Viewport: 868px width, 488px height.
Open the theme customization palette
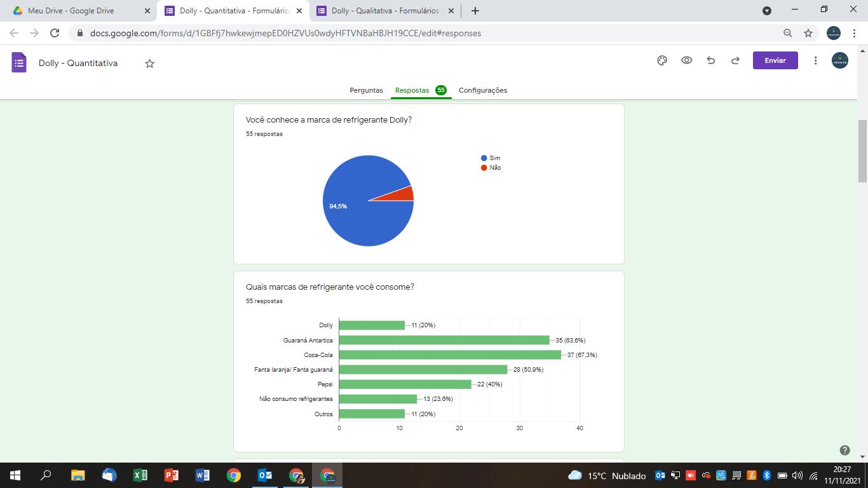(662, 60)
